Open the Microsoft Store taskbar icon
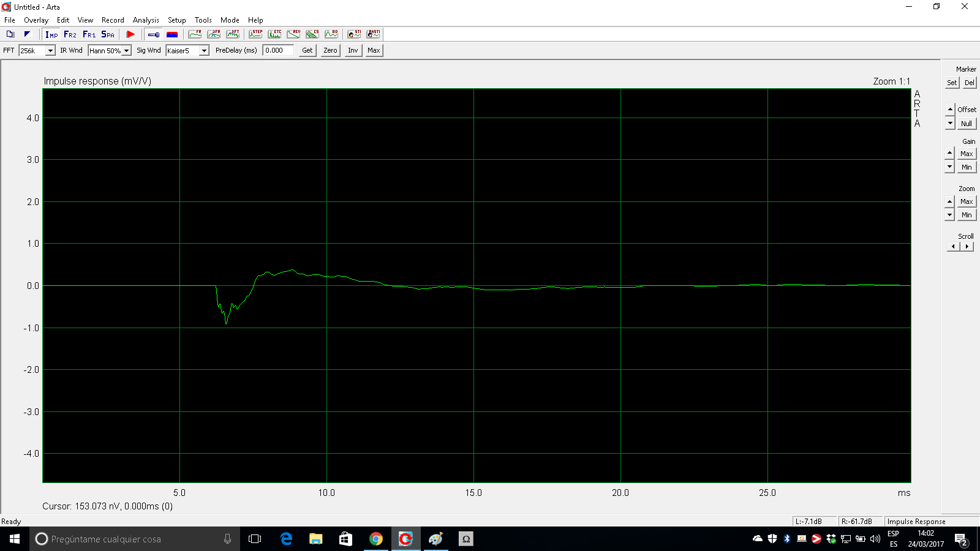 (x=345, y=539)
